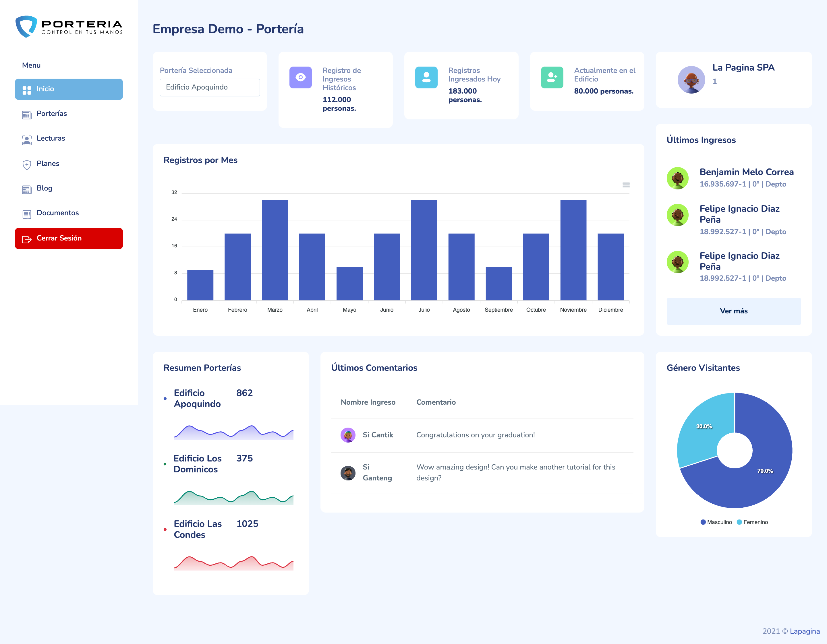Click the Planes shield icon

click(x=26, y=165)
